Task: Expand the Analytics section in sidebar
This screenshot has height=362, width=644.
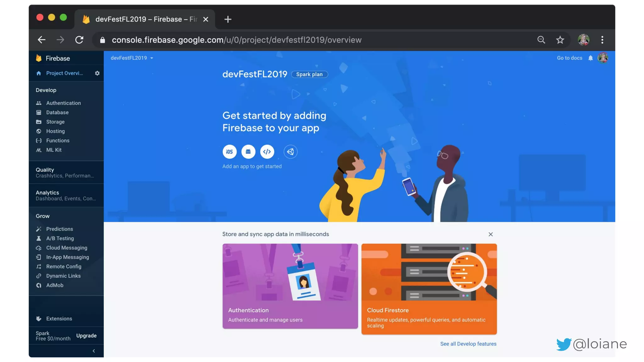Action: pos(66,195)
